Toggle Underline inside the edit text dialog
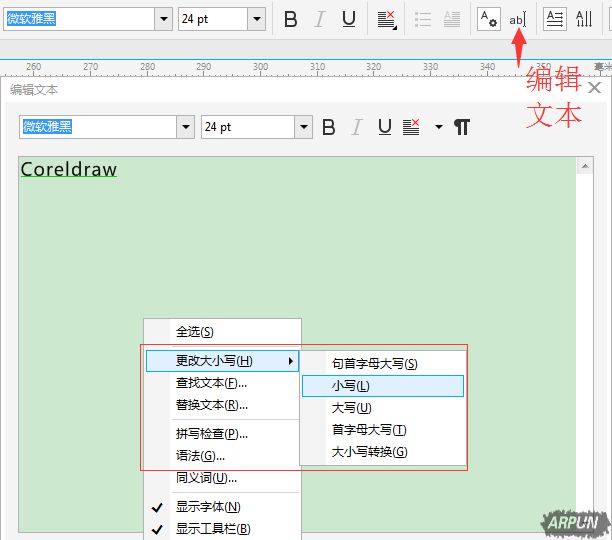Viewport: 612px width, 540px height. (x=384, y=127)
